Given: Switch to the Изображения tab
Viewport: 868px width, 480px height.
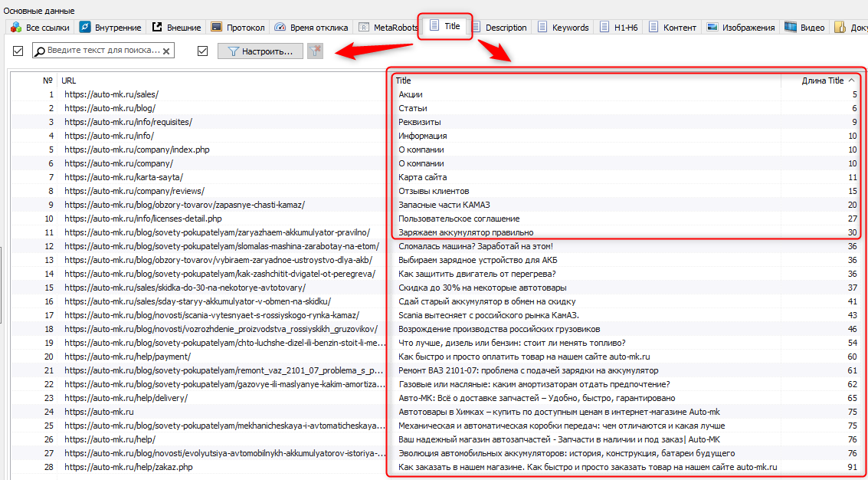Looking at the screenshot, I should [x=742, y=27].
